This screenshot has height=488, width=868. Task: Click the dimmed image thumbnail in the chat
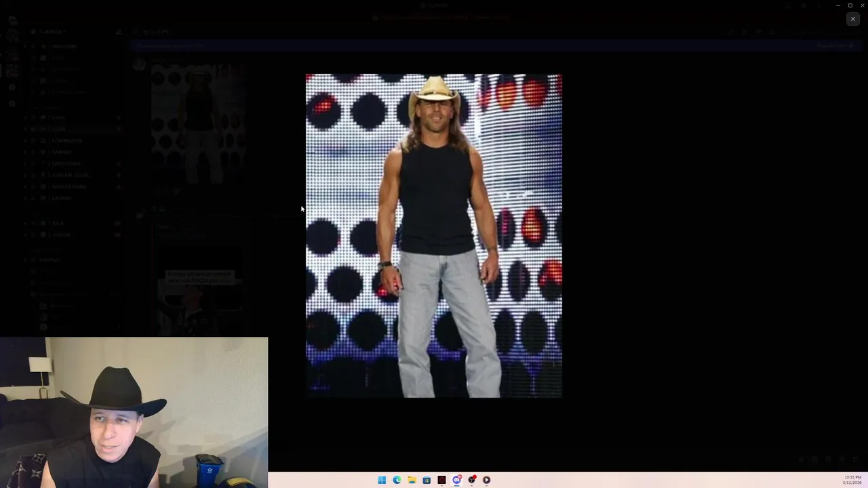(x=197, y=125)
